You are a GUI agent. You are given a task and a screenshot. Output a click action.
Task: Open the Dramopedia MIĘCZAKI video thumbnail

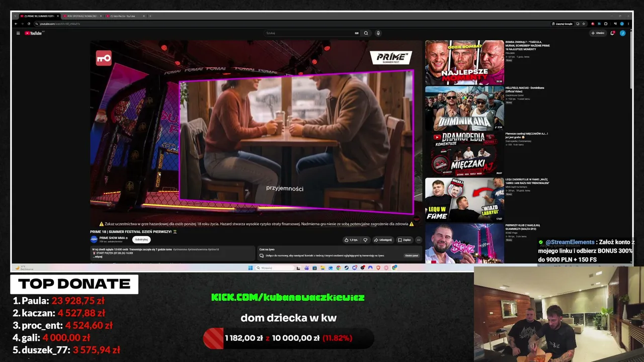464,153
